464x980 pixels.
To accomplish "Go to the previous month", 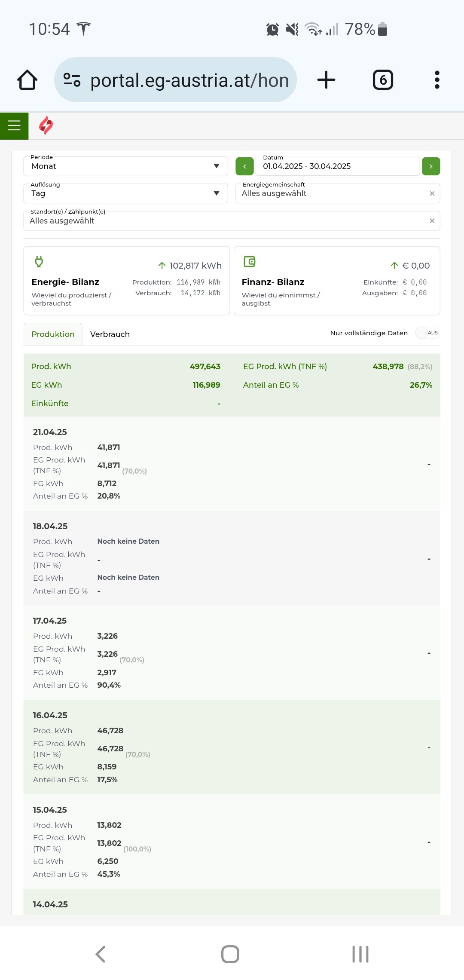I will (244, 166).
